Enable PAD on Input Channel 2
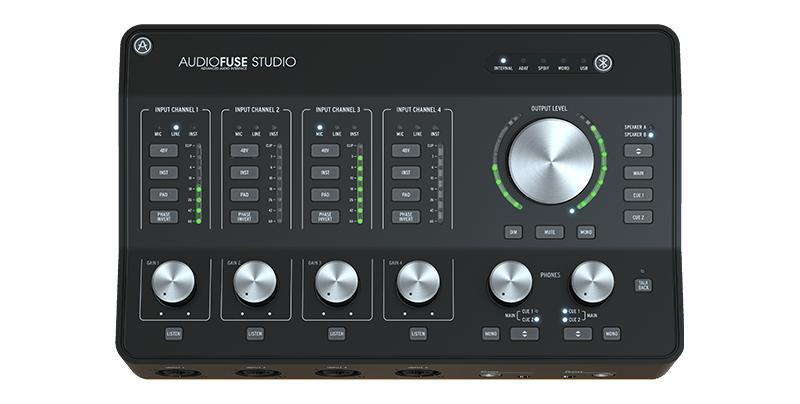800x404 pixels. (244, 194)
